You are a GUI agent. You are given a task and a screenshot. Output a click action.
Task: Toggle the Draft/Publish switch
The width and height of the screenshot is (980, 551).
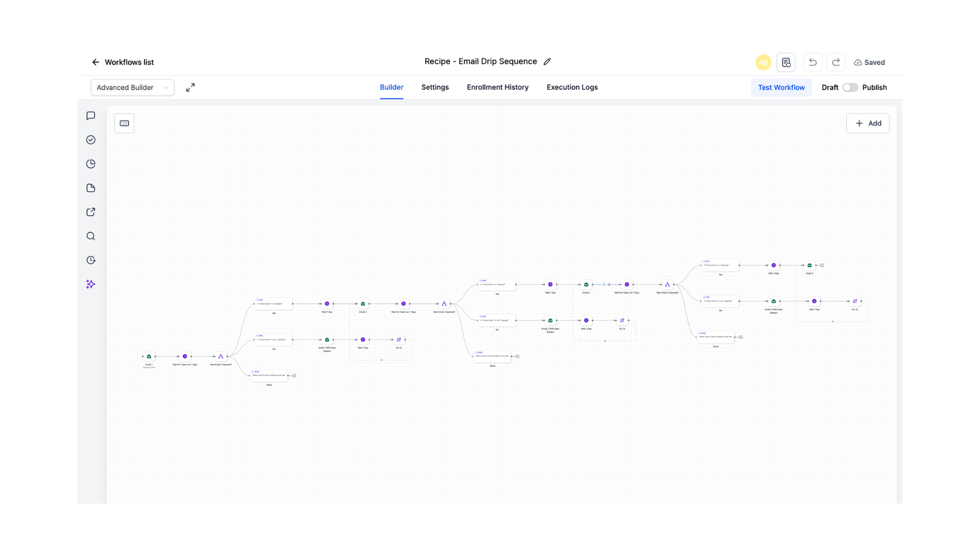pyautogui.click(x=850, y=88)
